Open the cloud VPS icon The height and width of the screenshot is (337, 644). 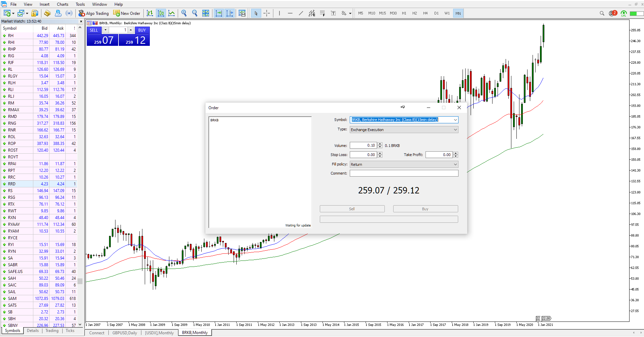tap(58, 13)
